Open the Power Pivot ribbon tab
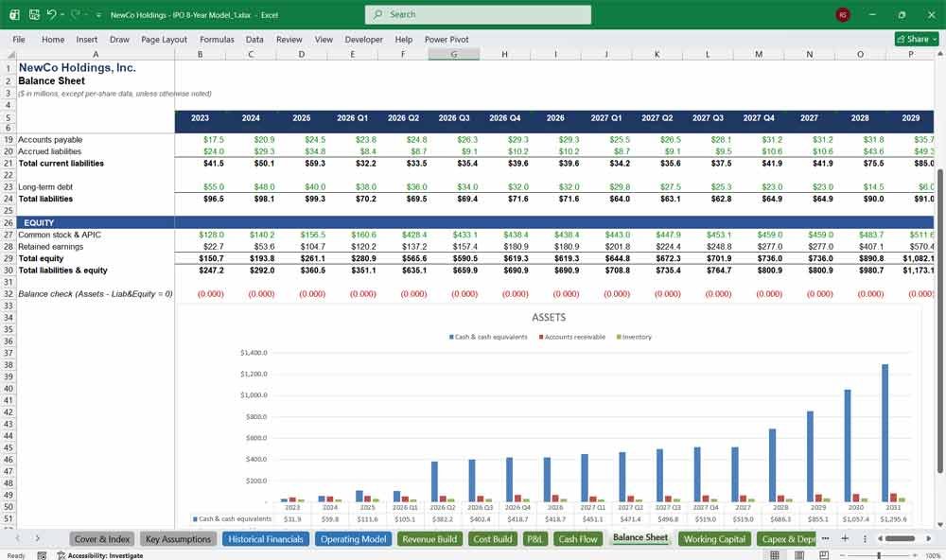The image size is (946, 560). (447, 39)
